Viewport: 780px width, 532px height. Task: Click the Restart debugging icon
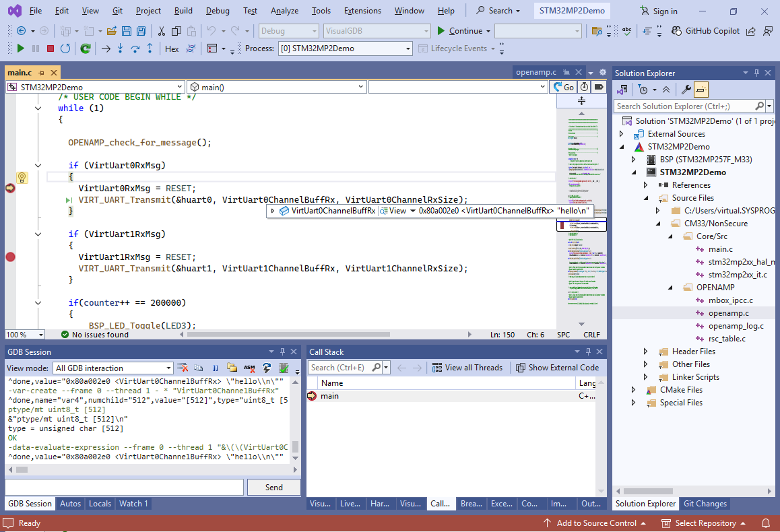[65, 48]
